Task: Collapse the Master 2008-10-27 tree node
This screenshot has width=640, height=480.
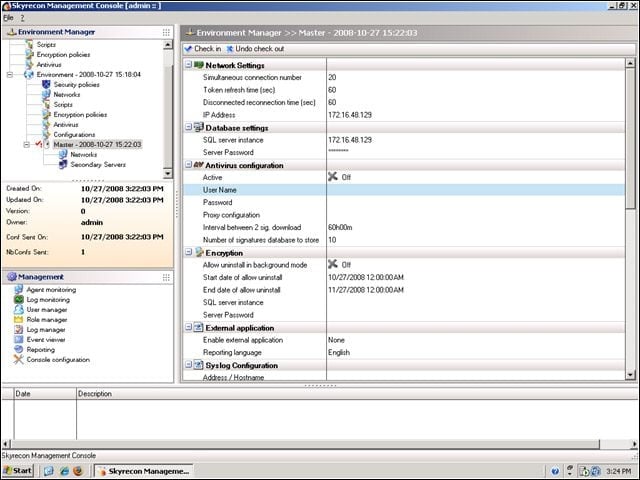Action: [27, 144]
